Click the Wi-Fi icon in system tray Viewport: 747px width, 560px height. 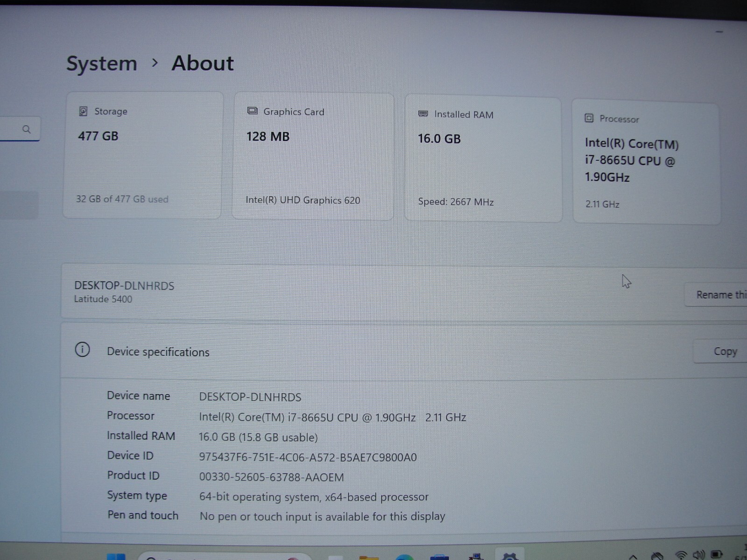tap(682, 555)
